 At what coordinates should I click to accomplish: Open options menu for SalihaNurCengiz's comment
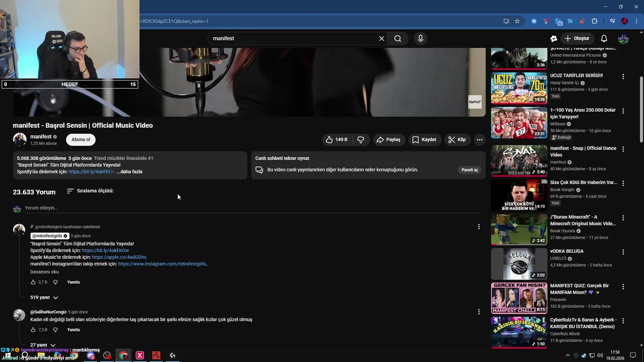[x=478, y=312]
